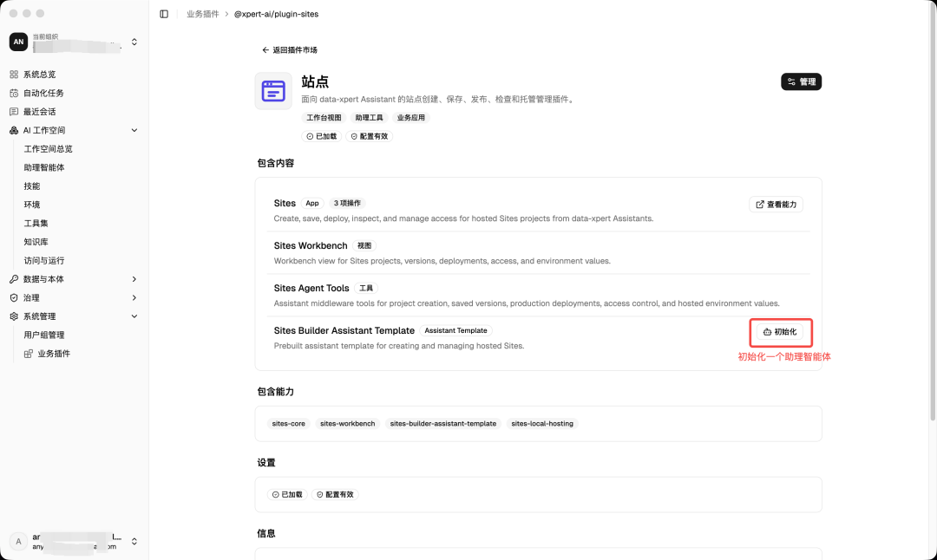Click the 查看能力 button
This screenshot has height=560, width=937.
(x=776, y=205)
